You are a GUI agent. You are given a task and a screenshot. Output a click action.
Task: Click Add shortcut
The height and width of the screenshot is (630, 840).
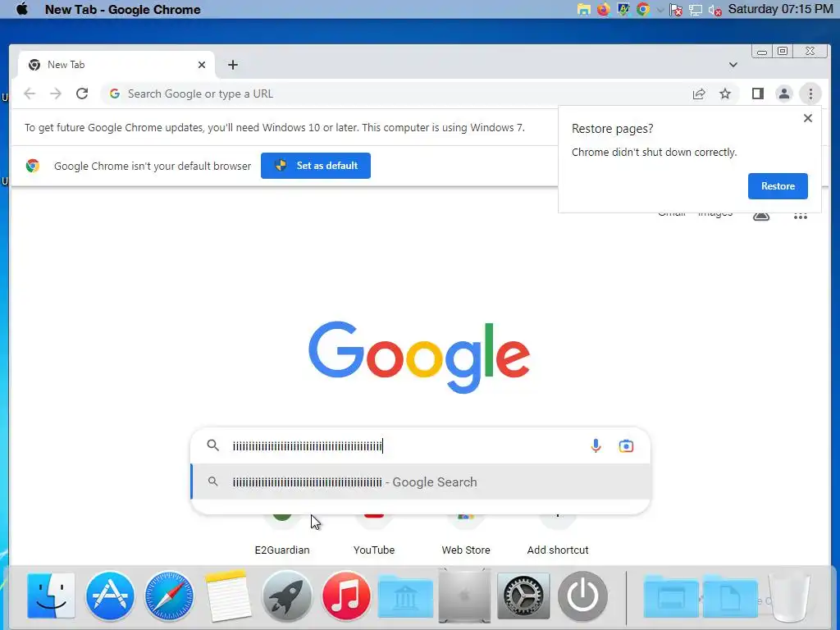[x=558, y=536]
